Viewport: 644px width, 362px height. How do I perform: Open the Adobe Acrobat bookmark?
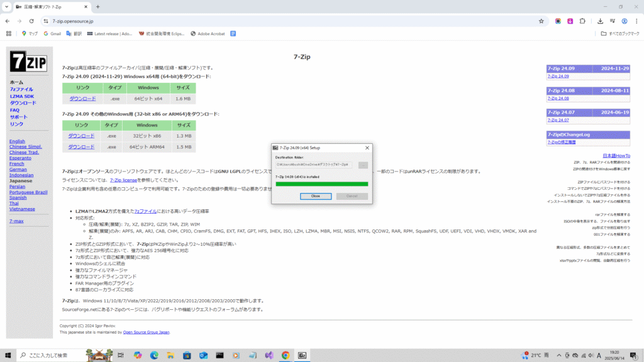[208, 34]
